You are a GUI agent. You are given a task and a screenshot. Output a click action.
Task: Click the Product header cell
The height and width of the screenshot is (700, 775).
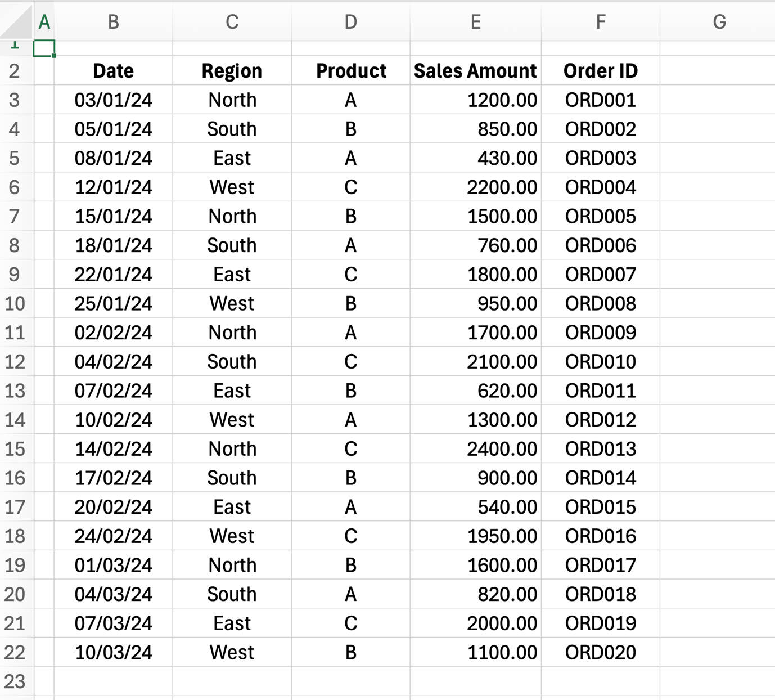pyautogui.click(x=350, y=71)
